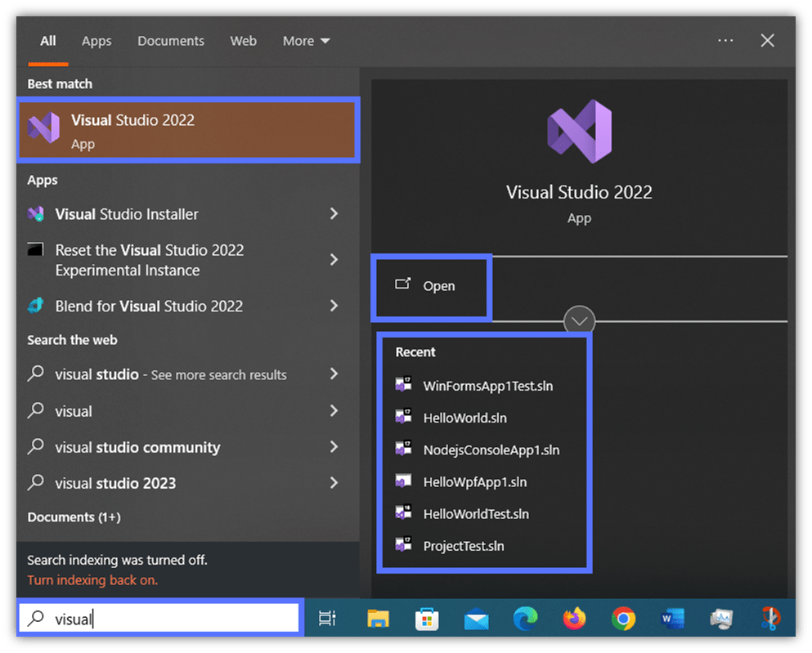Switch to the Web tab
Viewport: 812px width, 653px height.
244,41
